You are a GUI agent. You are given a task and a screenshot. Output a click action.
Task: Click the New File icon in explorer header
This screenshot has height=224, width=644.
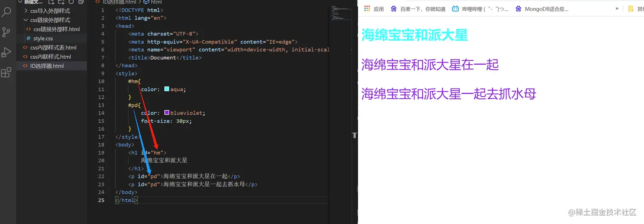52,2
